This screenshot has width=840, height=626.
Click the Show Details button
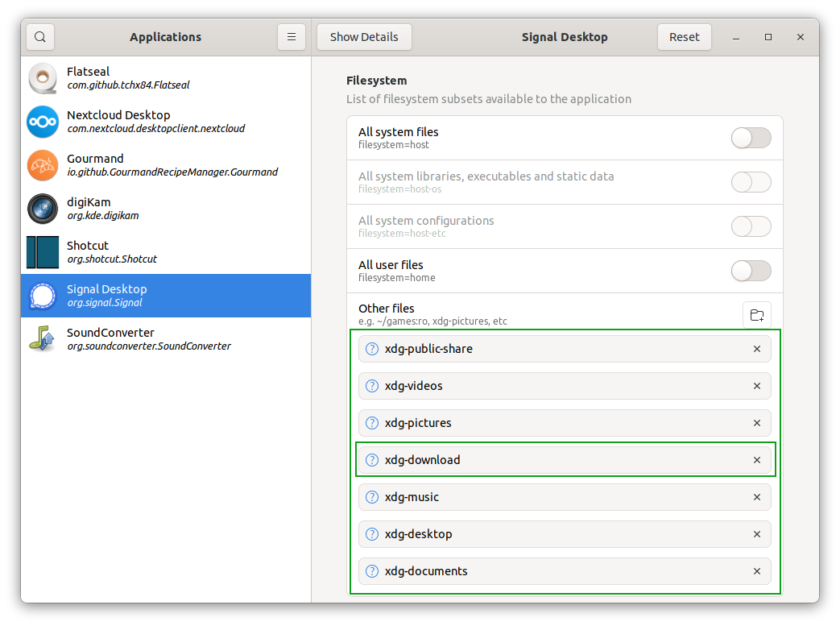364,37
